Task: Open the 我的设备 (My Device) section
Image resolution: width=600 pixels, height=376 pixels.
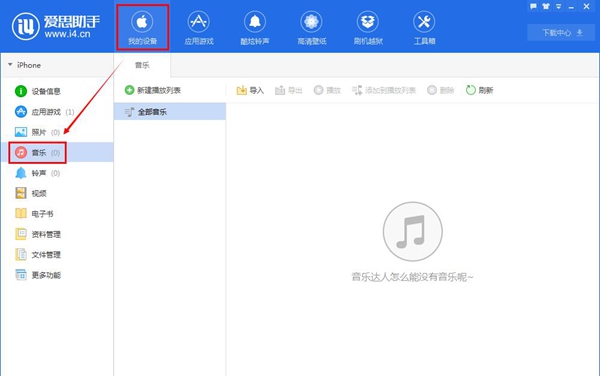Action: (142, 28)
